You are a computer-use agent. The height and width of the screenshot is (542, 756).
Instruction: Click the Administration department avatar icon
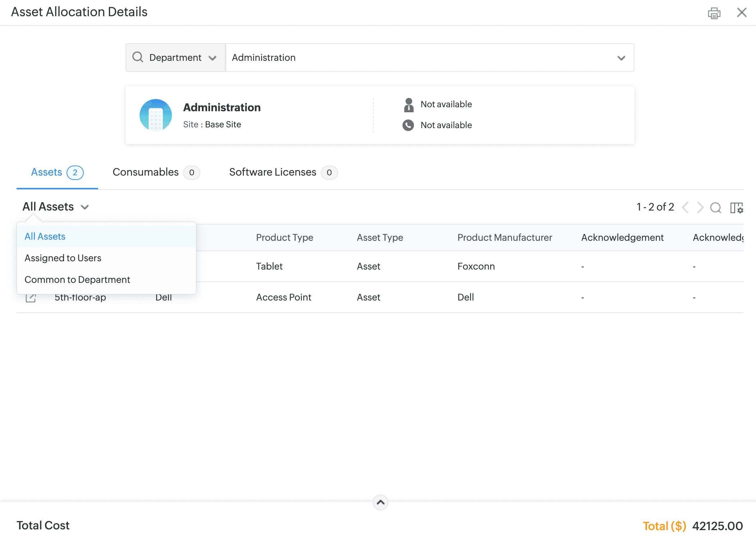pos(155,115)
